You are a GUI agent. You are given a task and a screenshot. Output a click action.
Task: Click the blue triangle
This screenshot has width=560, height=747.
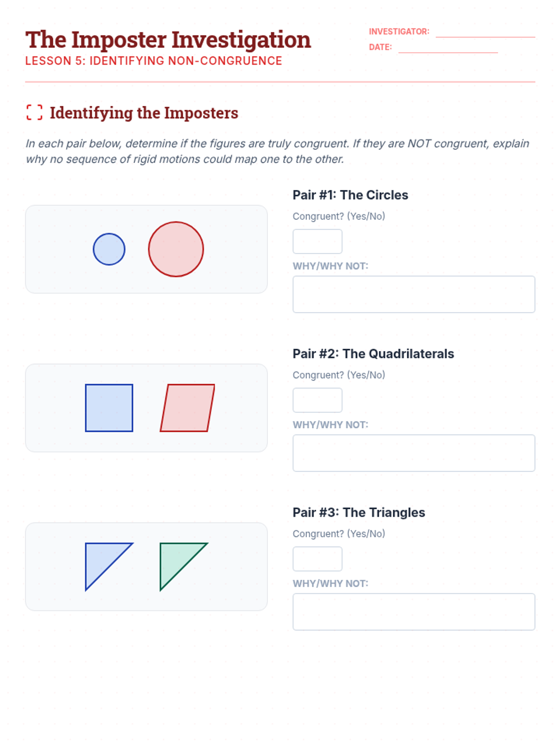[x=100, y=559]
